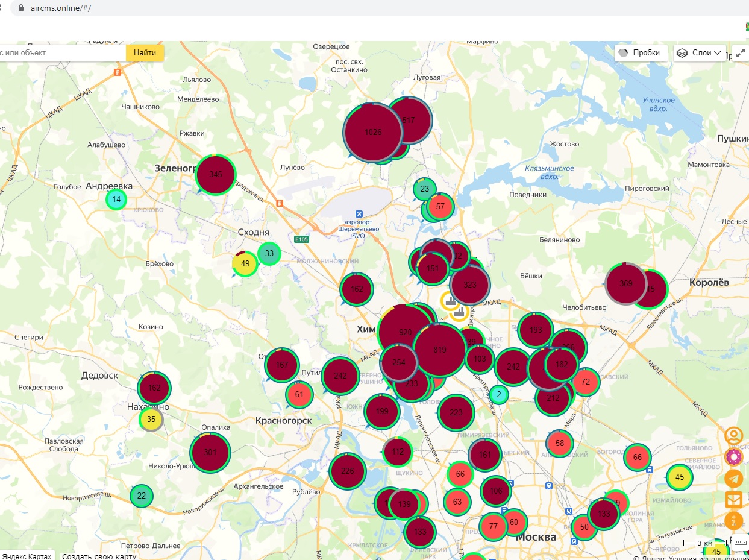Screen dimensions: 749x560
Task: Click the upper factory marker near MKAD
Action: [450, 300]
